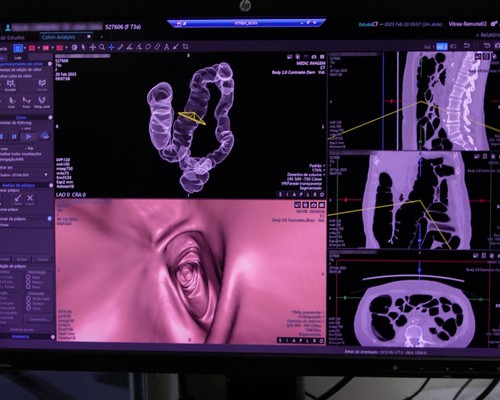Click camera snapshot icon in 3D colon view
The width and height of the screenshot is (500, 400).
click(x=314, y=57)
